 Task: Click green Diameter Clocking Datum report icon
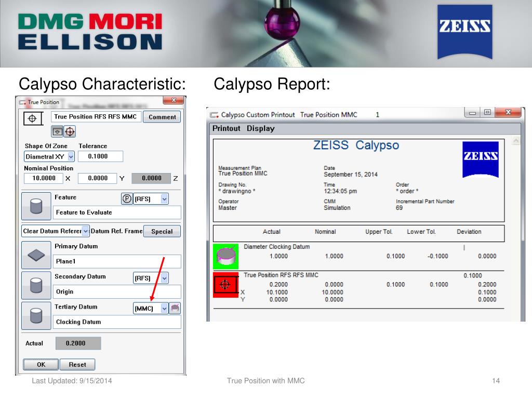point(225,256)
